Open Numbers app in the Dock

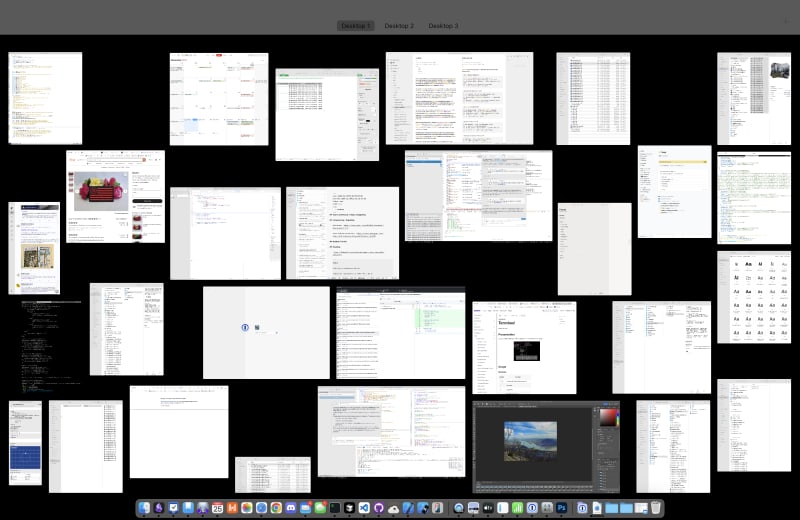coord(517,508)
